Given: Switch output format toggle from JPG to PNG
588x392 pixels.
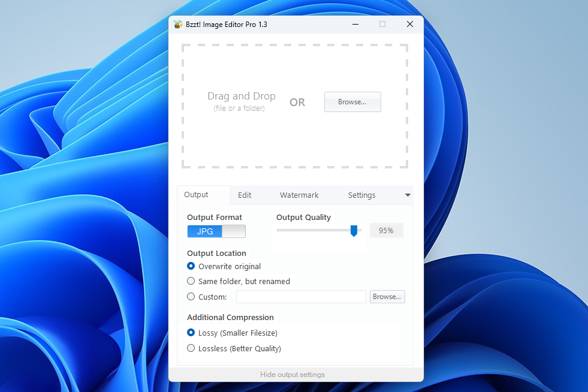Looking at the screenshot, I should point(234,231).
